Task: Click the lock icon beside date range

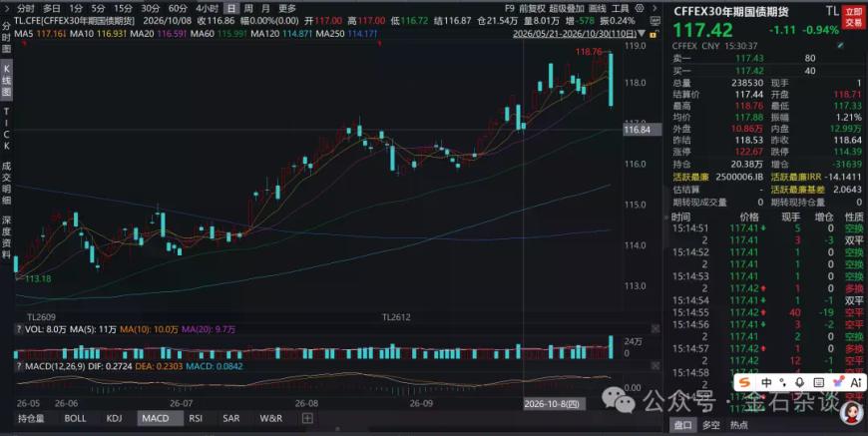Action: [x=654, y=34]
